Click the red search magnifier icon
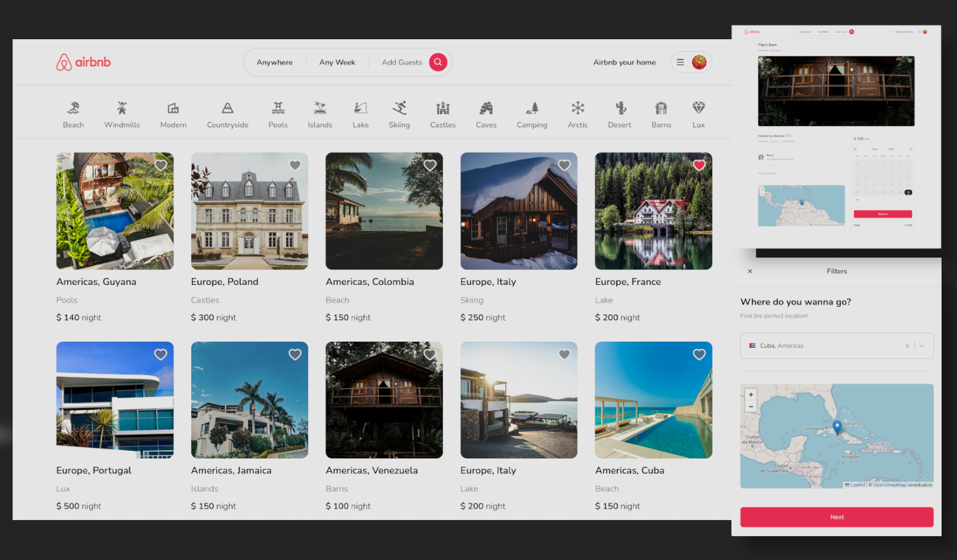Viewport: 957px width, 560px height. (438, 62)
